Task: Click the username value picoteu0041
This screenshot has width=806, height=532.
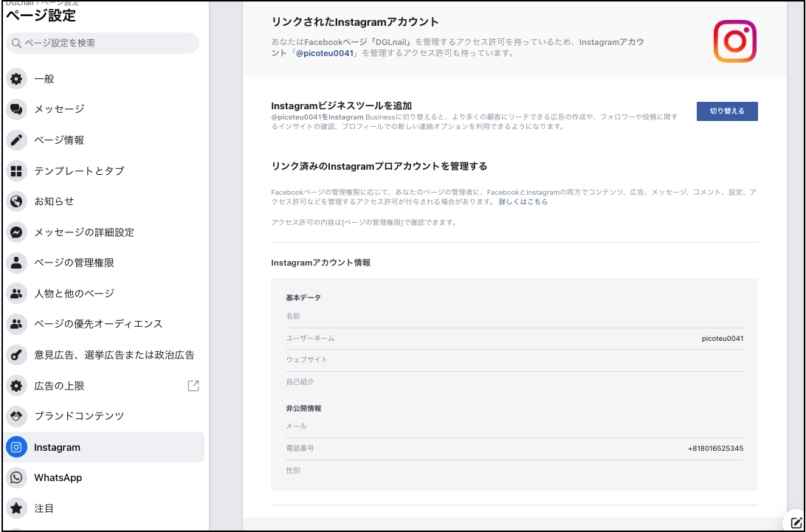Action: (x=722, y=338)
